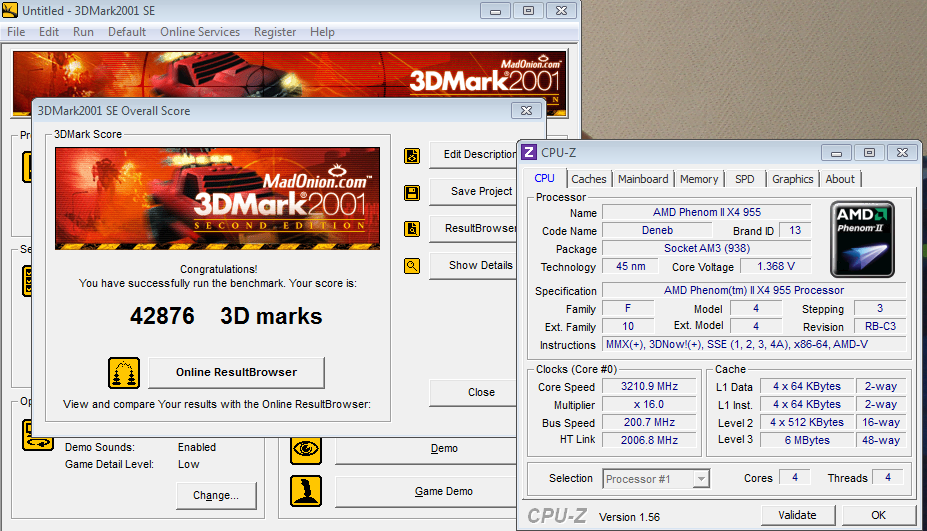Click the RB-C3 revision value
Screen dimensions: 927x531
pyautogui.click(x=880, y=326)
